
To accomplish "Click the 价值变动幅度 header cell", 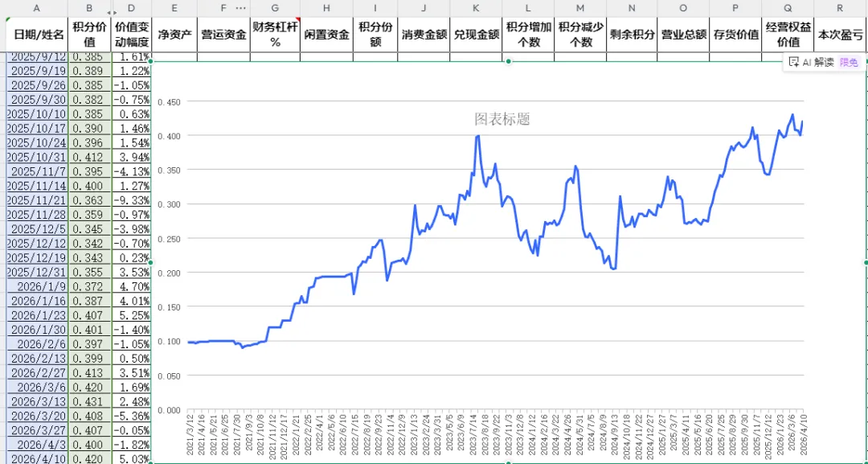I will (x=131, y=35).
